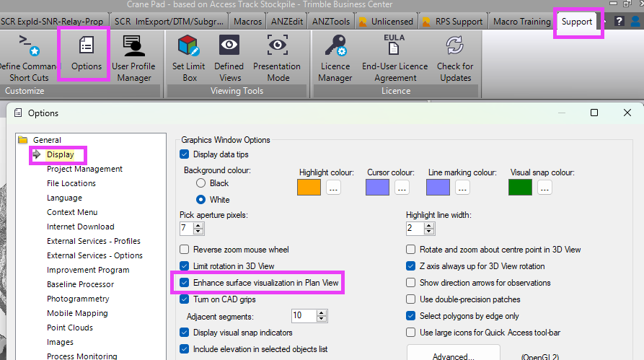Enable Show direction arrows for observations

point(411,282)
